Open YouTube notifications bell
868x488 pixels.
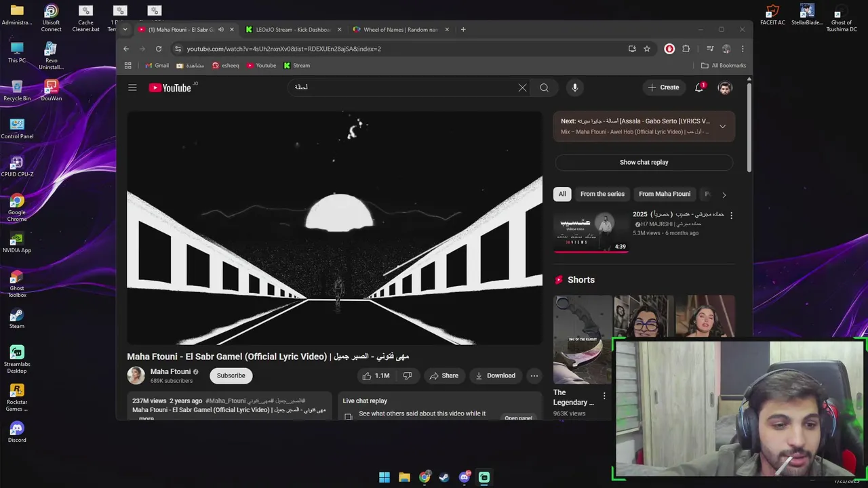pyautogui.click(x=699, y=87)
